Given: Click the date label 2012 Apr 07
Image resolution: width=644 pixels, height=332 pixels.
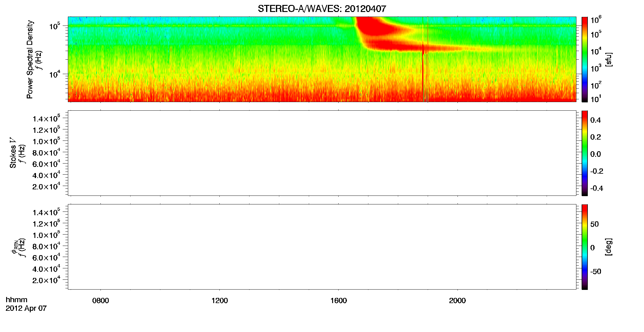Looking at the screenshot, I should [x=26, y=308].
